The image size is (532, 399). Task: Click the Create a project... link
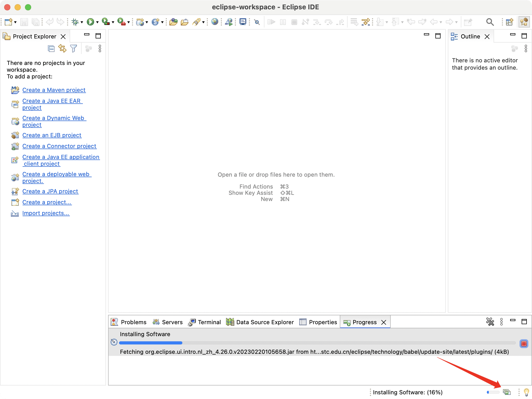click(47, 202)
